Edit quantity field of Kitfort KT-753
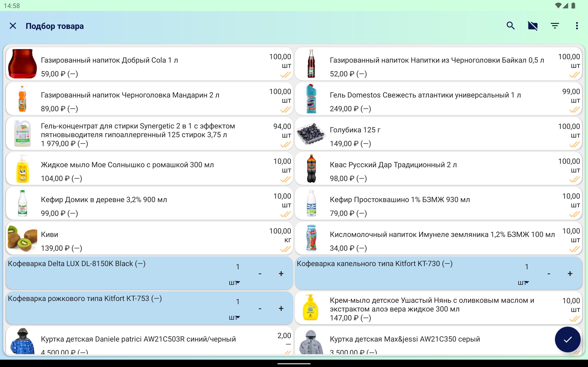 pos(238,302)
